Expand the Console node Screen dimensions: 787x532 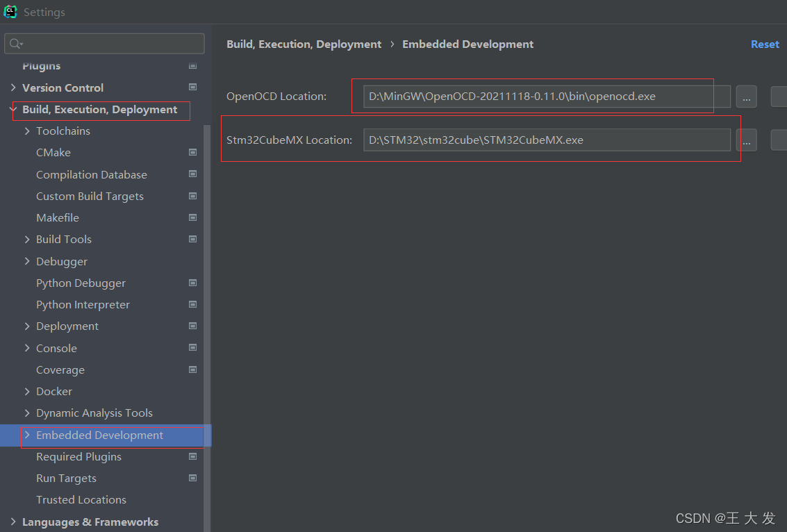(x=27, y=348)
